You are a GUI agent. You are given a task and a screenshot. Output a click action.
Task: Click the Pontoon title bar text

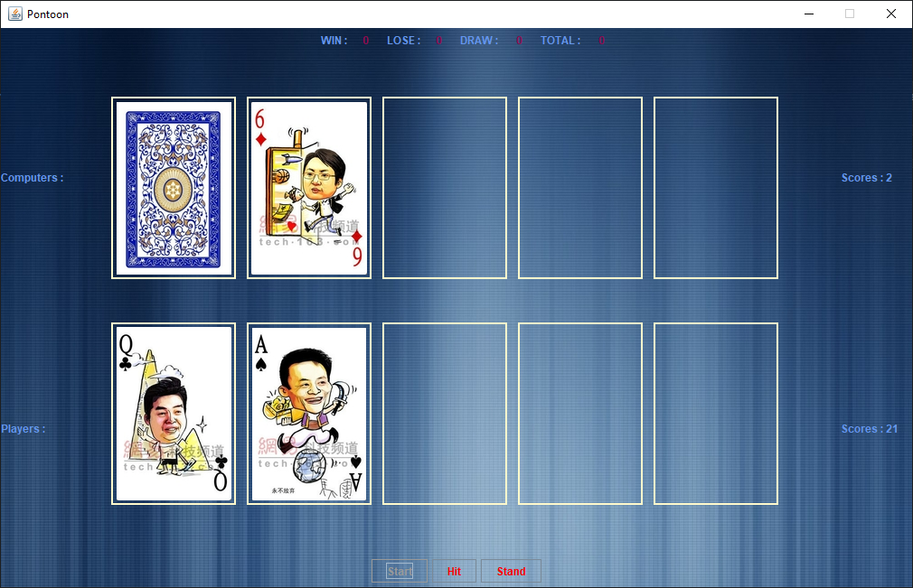coord(47,14)
